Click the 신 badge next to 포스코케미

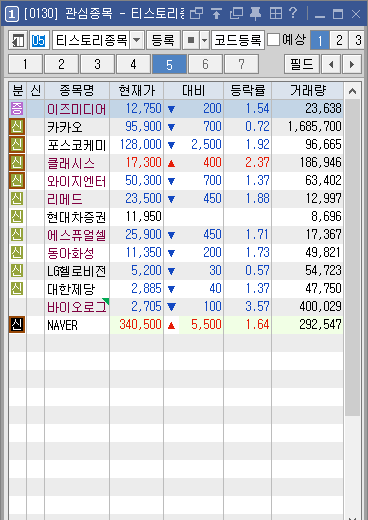[17, 145]
